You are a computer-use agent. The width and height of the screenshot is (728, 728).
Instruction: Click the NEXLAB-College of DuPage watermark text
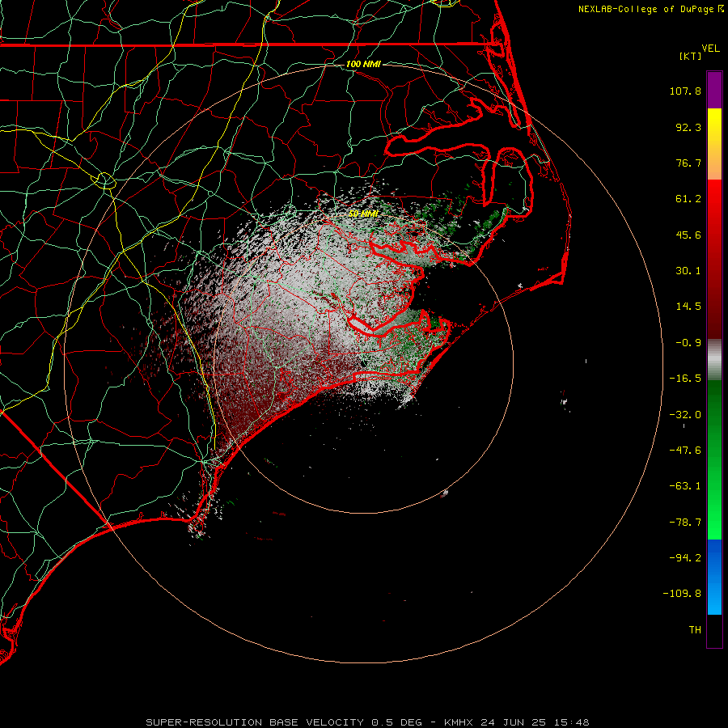pos(651,9)
